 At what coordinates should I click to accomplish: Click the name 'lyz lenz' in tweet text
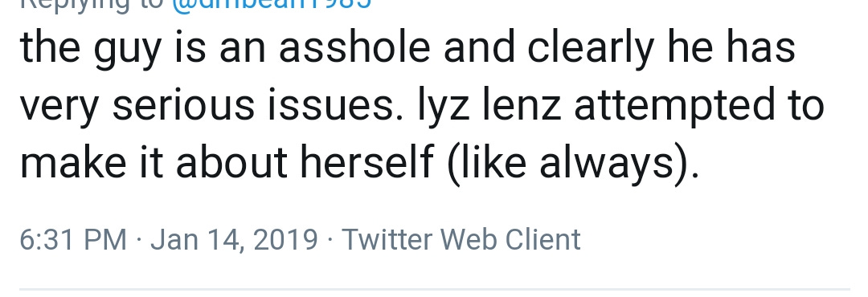coord(489,105)
